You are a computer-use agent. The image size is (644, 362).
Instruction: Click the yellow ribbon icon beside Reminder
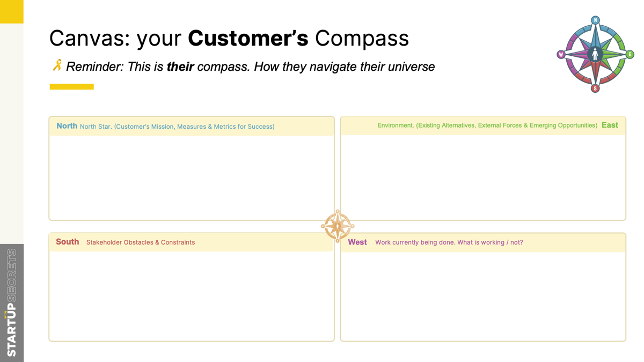(x=57, y=65)
